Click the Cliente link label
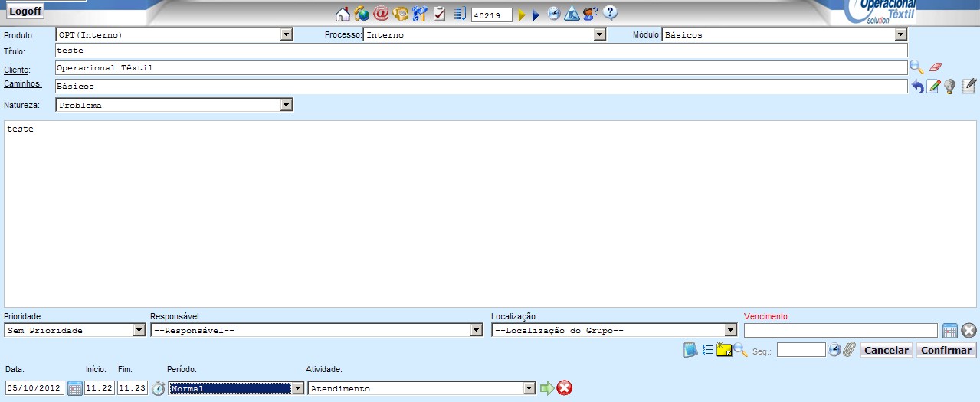The image size is (980, 402). pos(16,70)
